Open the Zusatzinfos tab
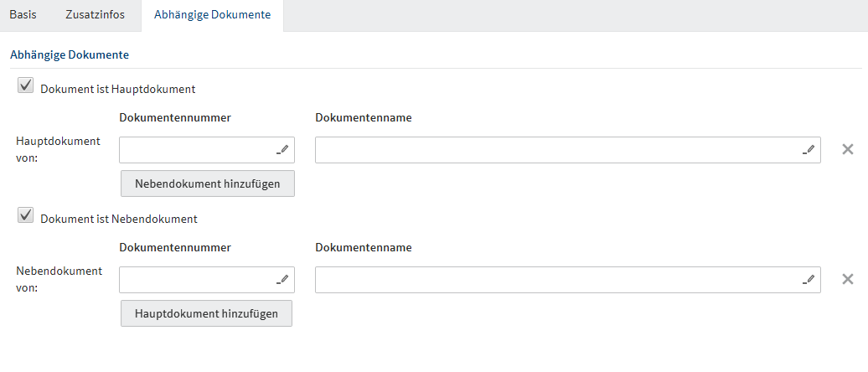Screen dimensions: 868x372 (95, 15)
